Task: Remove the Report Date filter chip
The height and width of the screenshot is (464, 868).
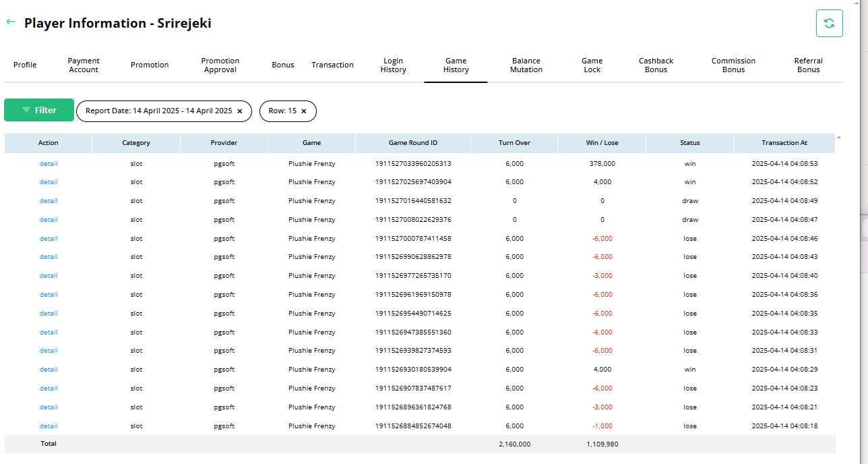Action: [x=240, y=111]
